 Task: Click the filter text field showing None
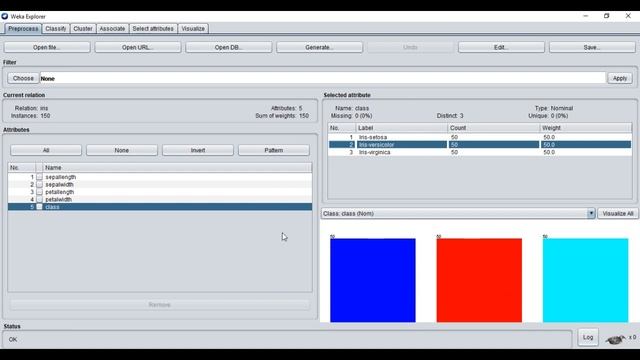click(322, 78)
